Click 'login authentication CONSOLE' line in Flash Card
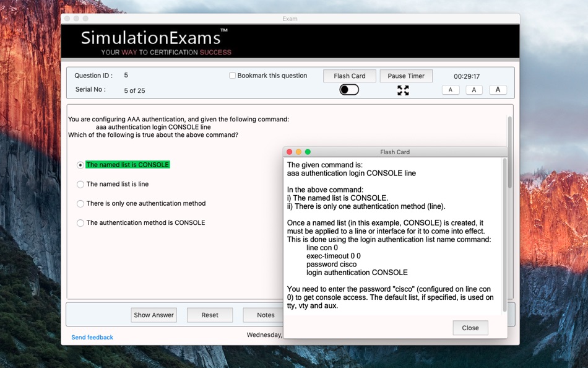588x368 pixels. point(357,273)
